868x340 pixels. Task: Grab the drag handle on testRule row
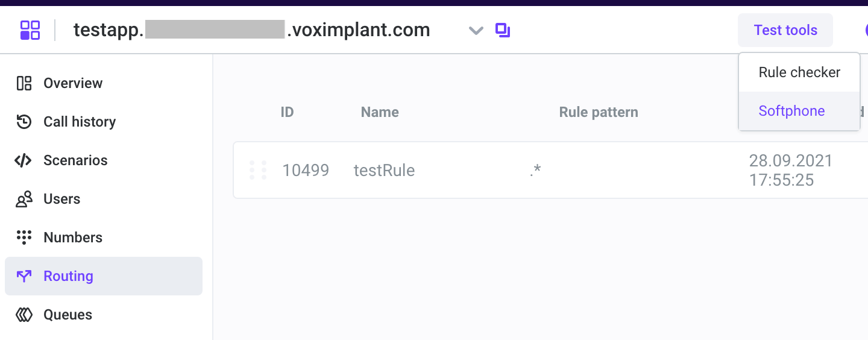coord(258,171)
